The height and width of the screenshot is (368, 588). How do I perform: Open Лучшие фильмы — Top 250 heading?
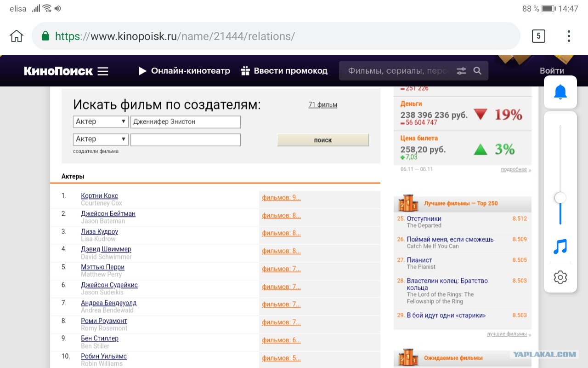click(461, 203)
